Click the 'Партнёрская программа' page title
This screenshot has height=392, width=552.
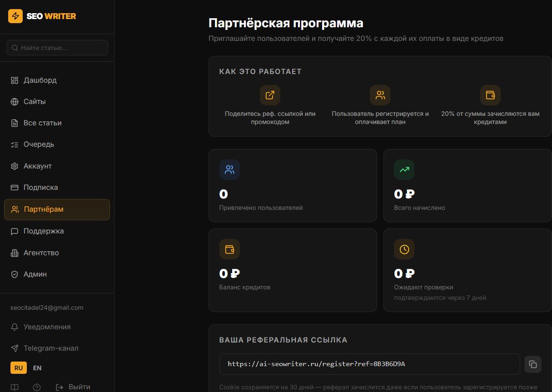(286, 23)
